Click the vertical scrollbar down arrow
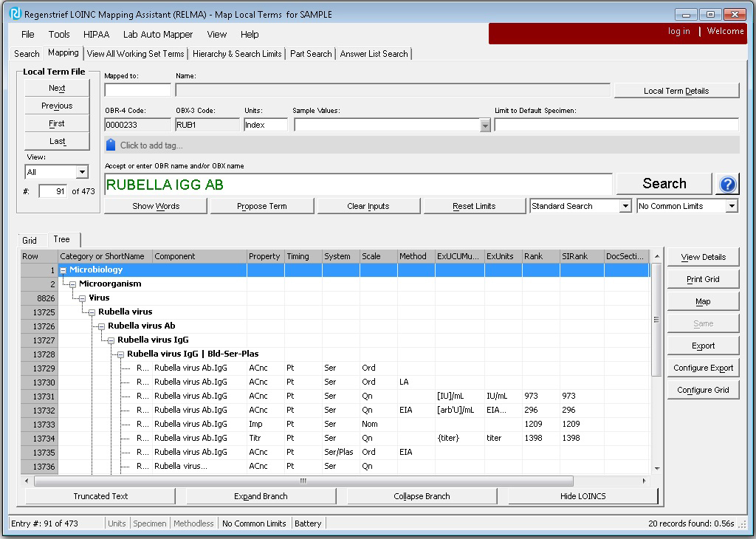 tap(656, 469)
